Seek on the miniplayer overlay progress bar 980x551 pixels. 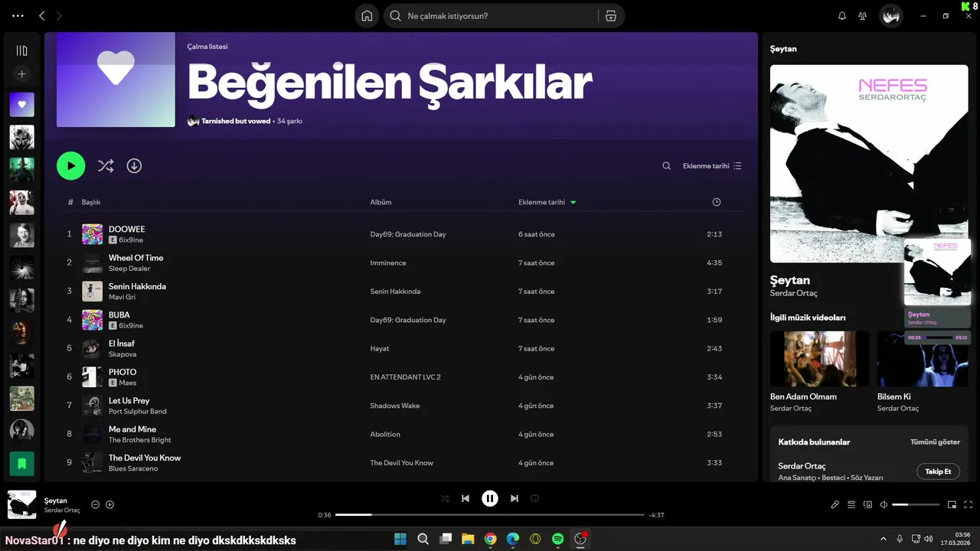[x=939, y=337]
